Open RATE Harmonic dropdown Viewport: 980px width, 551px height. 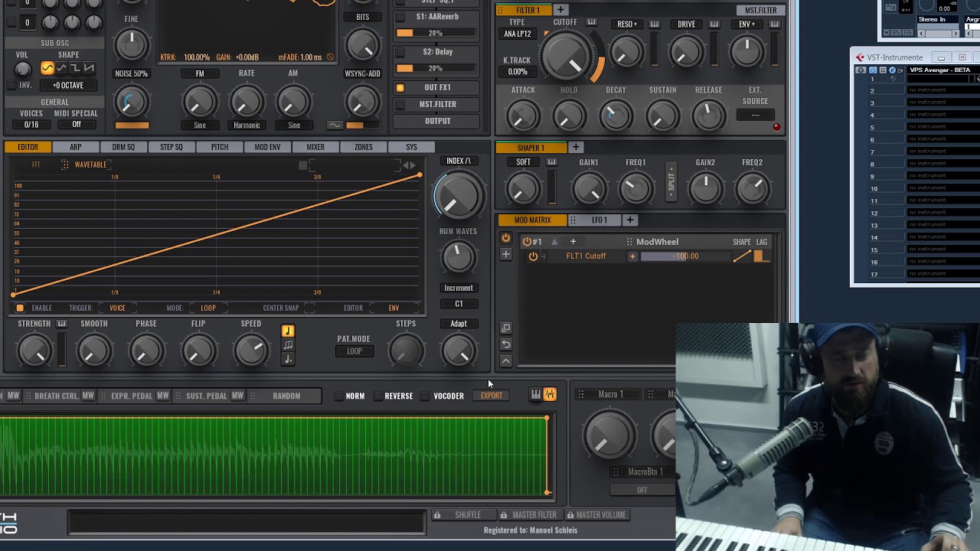coord(247,126)
